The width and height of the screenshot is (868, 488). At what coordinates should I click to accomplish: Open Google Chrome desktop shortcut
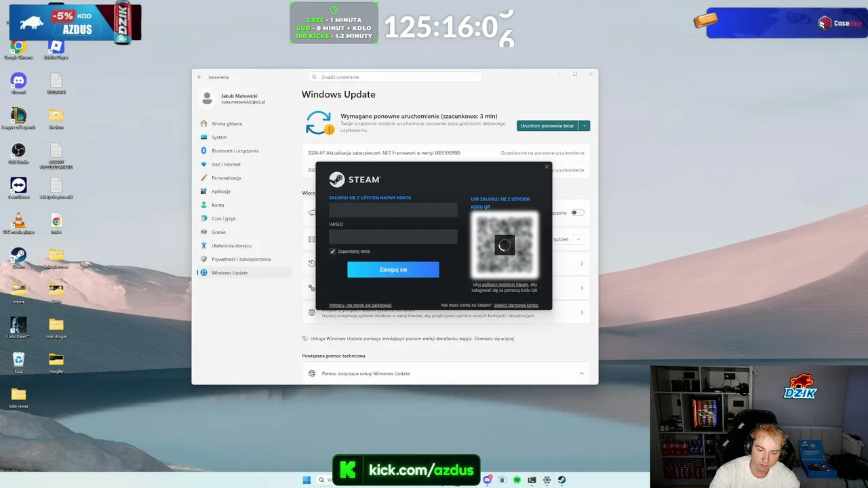tap(18, 49)
